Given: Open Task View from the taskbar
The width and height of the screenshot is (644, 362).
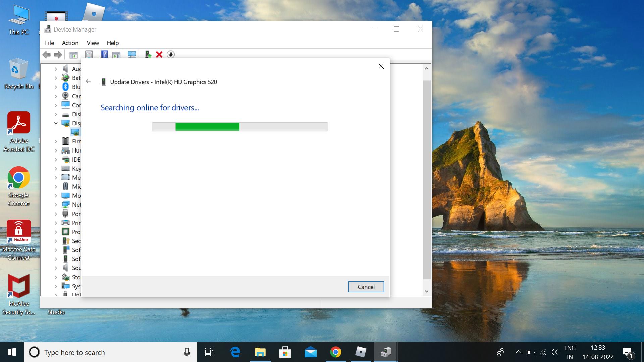Looking at the screenshot, I should point(209,352).
